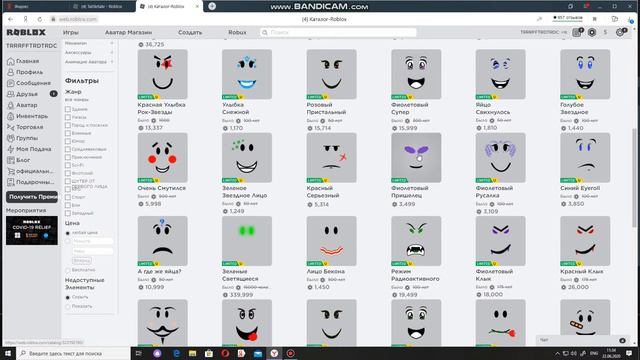Check the Спорт genre checkbox
This screenshot has width=640, height=360.
coord(68,197)
